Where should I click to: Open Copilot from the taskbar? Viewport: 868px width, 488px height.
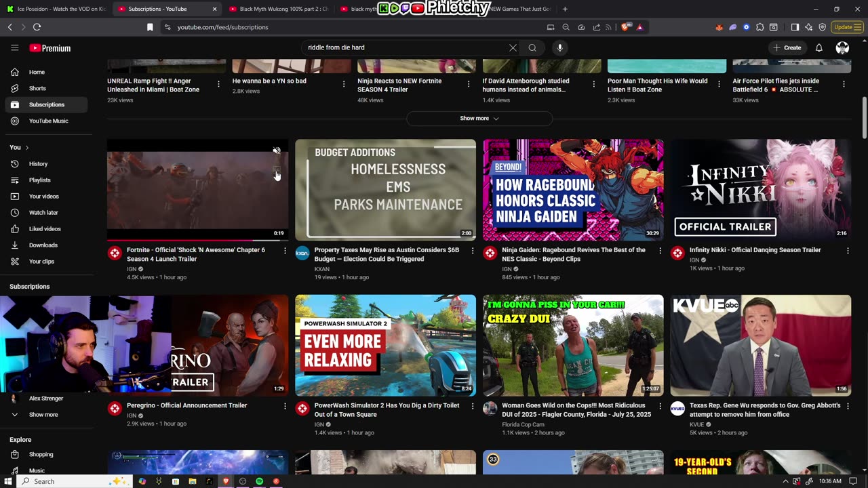(142, 481)
